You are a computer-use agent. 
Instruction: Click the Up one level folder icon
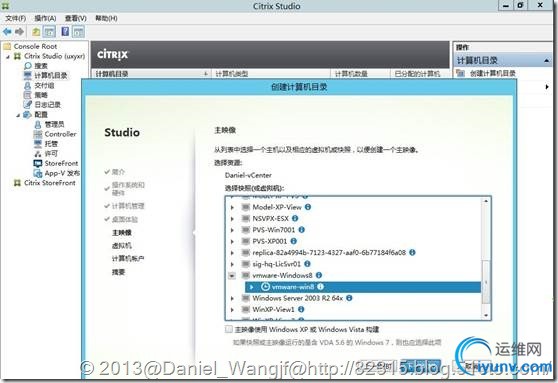(x=36, y=32)
